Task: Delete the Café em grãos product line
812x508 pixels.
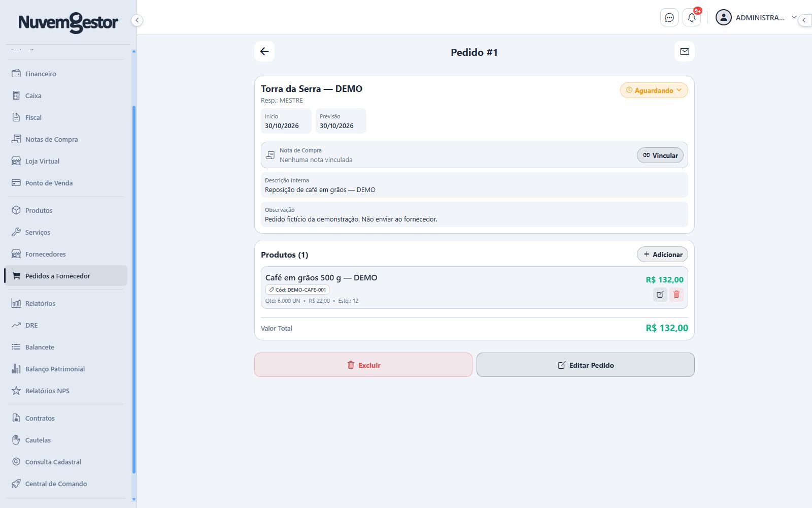Action: [676, 294]
